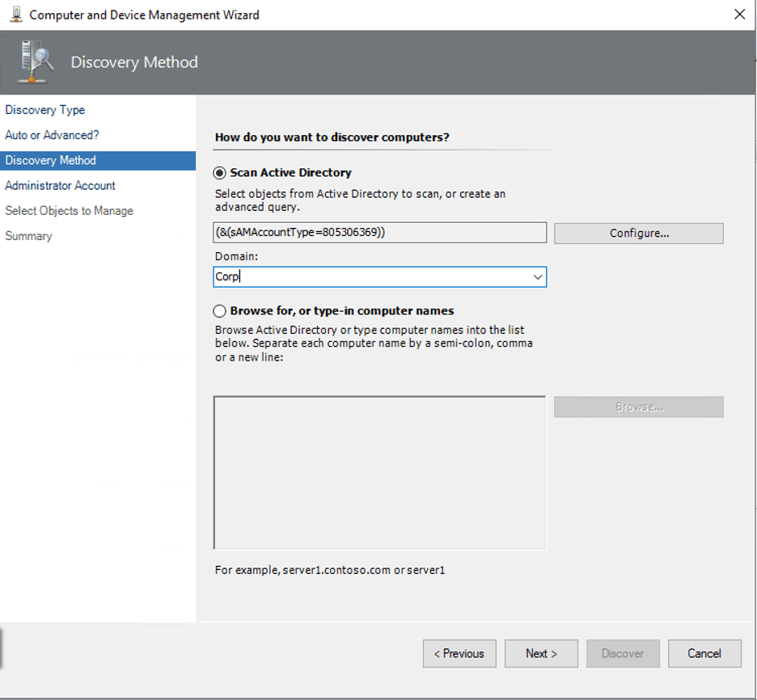Open the Auto or Advanced? step
The image size is (757, 700).
[52, 135]
